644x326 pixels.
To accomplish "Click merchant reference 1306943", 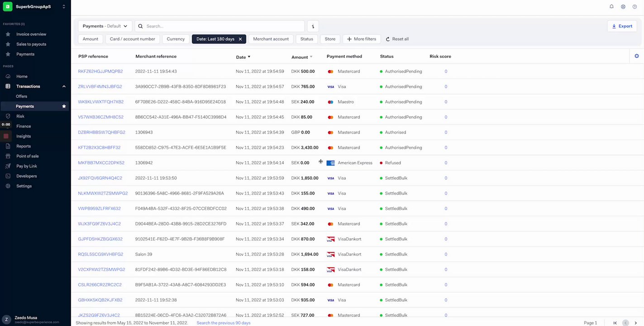I will pyautogui.click(x=144, y=133).
